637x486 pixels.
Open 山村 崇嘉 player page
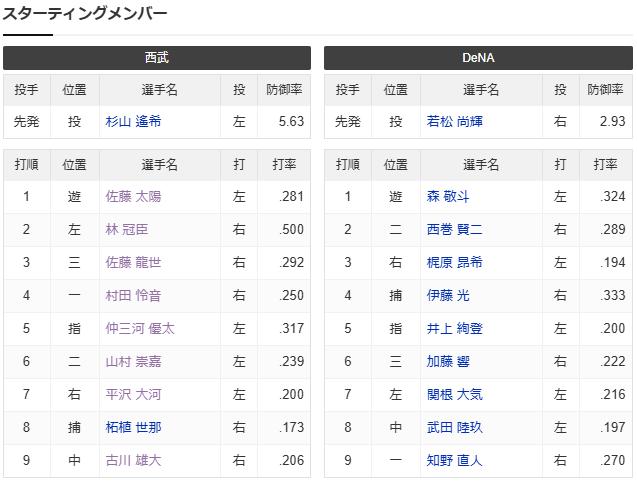click(133, 361)
